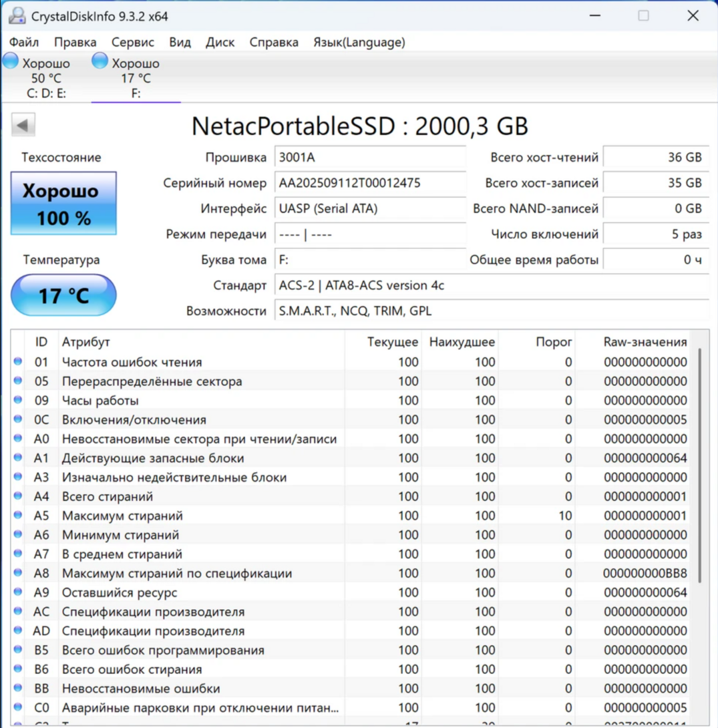Click status dot for attribute A9 remaining life
The width and height of the screenshot is (718, 728).
[x=18, y=592]
